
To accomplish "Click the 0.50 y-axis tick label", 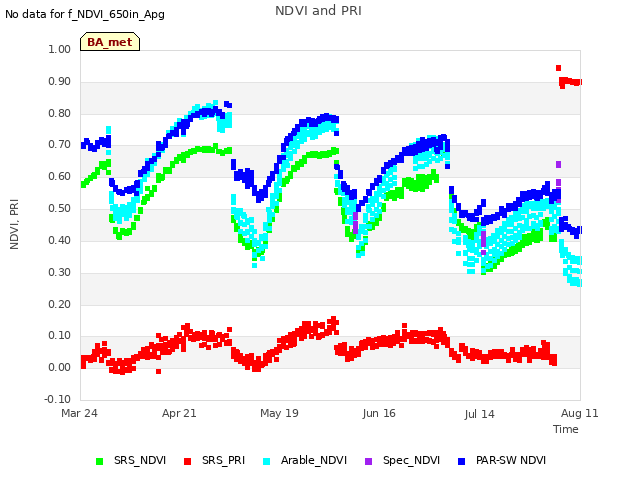I will click(60, 209).
